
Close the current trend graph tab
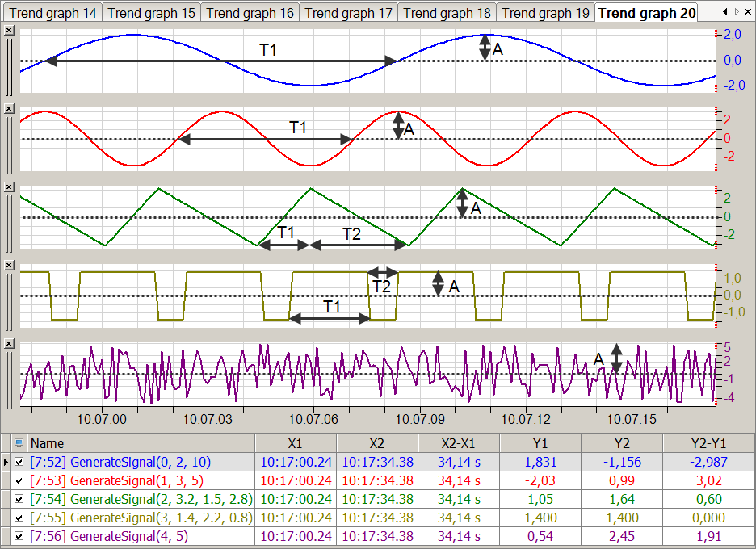click(748, 12)
